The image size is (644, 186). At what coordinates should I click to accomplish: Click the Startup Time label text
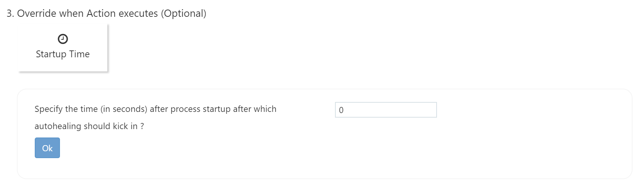63,54
